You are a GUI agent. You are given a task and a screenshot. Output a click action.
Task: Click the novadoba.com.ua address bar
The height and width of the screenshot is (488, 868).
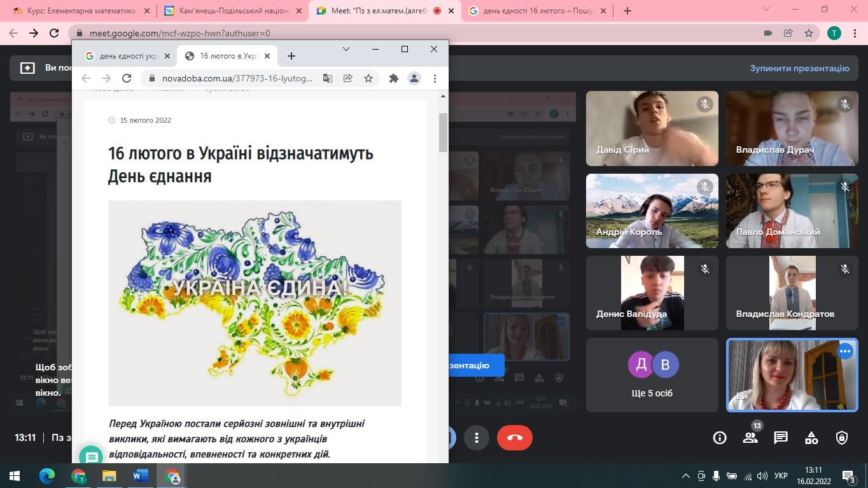(x=237, y=78)
